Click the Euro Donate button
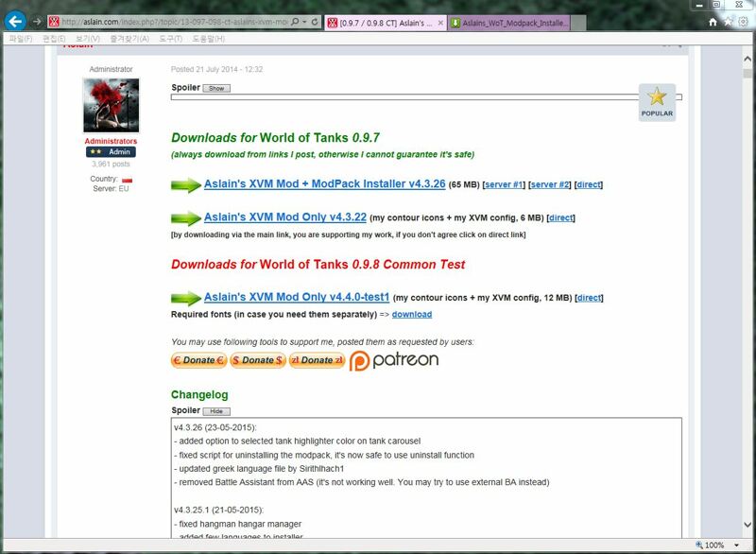Image resolution: width=756 pixels, height=554 pixels. [198, 360]
